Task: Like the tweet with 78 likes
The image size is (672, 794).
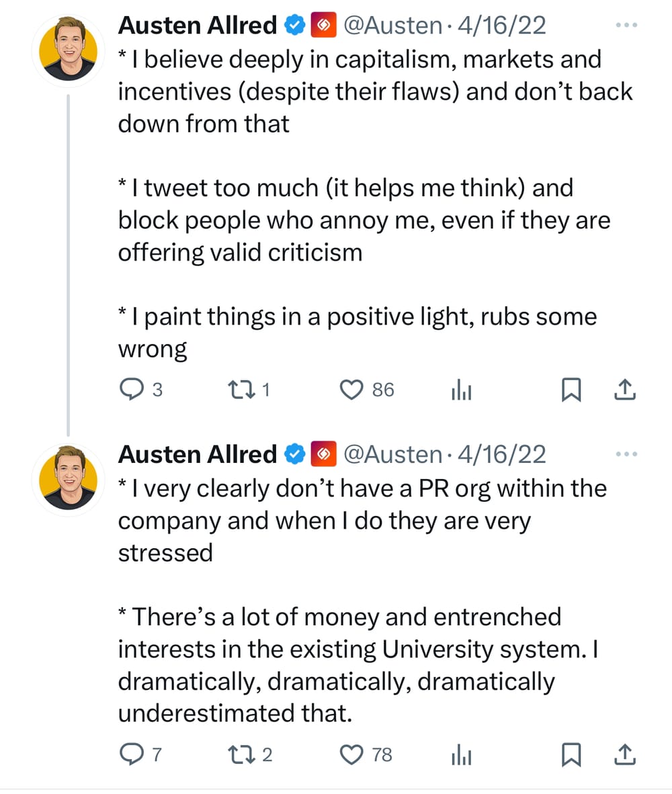Action: click(x=351, y=755)
